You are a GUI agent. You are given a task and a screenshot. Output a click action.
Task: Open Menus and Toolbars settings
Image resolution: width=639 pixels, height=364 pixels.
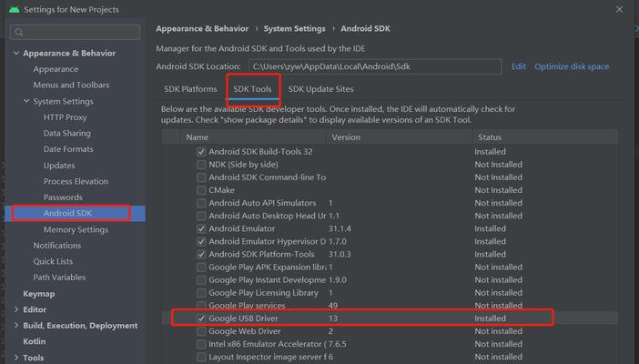click(71, 85)
